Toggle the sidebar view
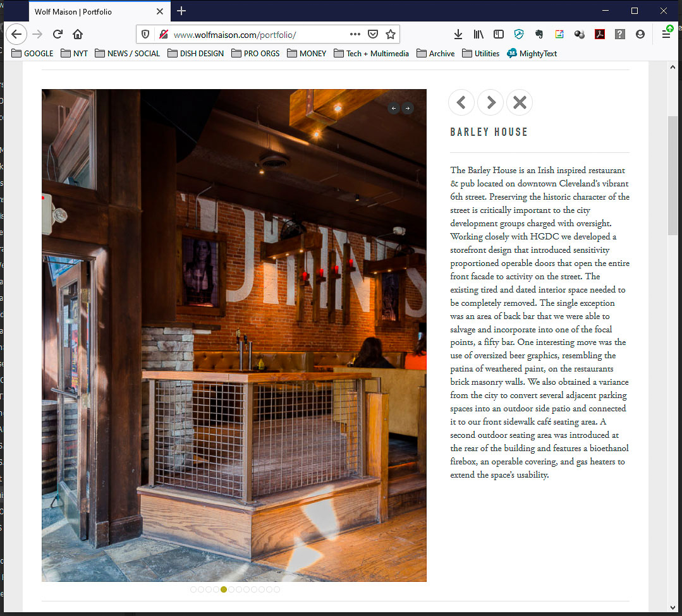The height and width of the screenshot is (616, 682). coord(499,34)
